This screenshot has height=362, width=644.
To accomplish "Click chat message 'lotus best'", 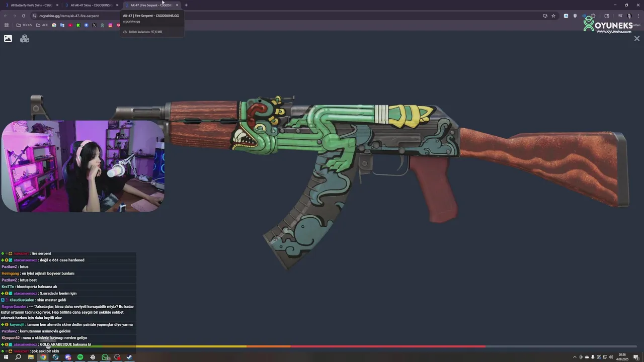I will tap(28, 280).
